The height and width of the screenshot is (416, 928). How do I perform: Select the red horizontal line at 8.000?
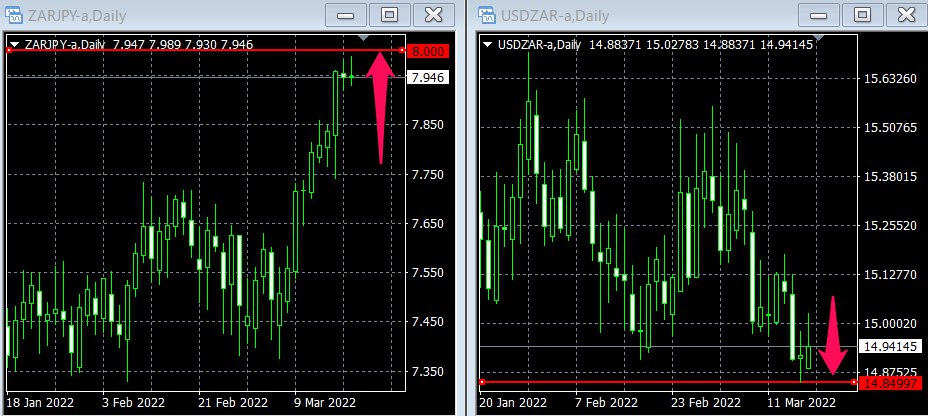click(x=205, y=50)
